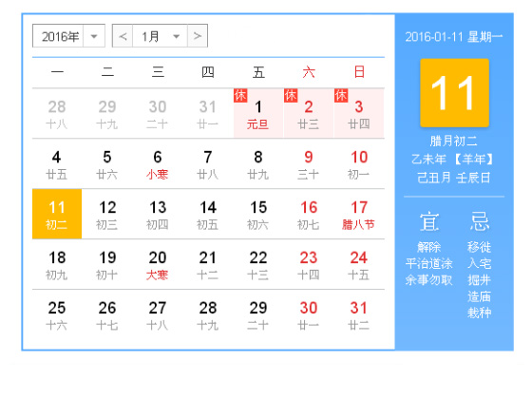
Task: Click the large orange 11 date tile
Action: (454, 93)
